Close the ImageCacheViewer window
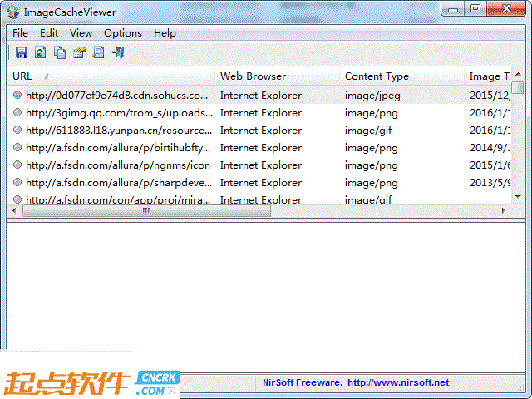This screenshot has height=399, width=532. tap(506, 9)
